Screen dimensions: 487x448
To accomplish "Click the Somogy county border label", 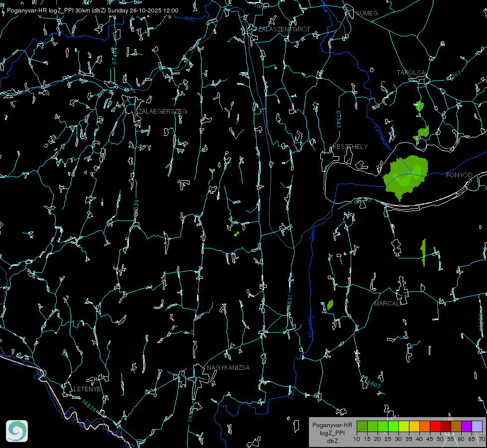I will point(310,327).
